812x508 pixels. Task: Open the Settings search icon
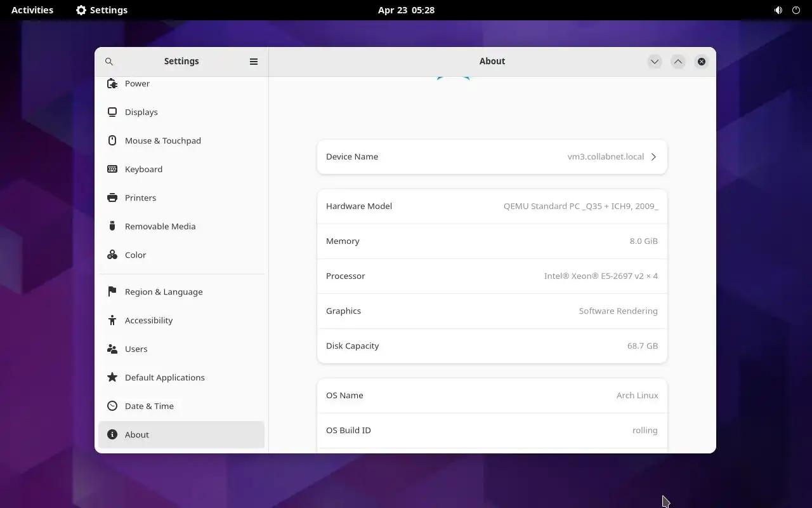click(x=109, y=62)
